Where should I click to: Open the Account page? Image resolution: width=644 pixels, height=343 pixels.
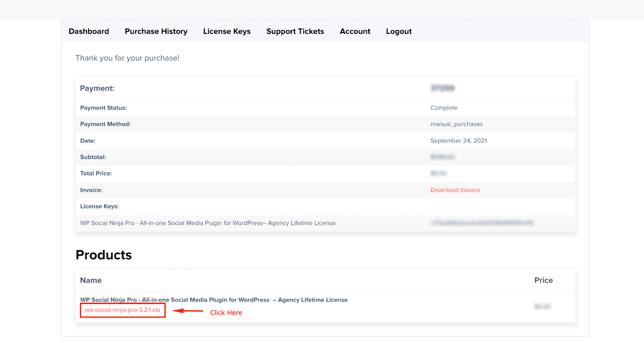coord(355,31)
